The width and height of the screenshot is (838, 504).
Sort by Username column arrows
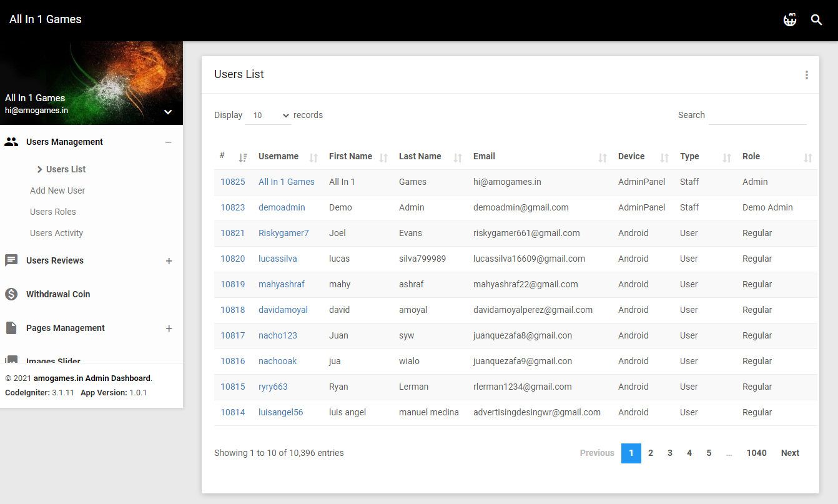[x=313, y=157]
